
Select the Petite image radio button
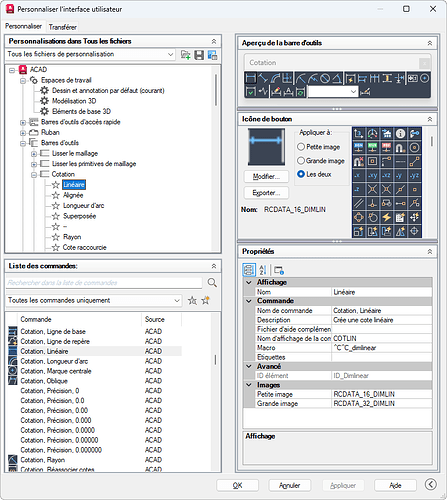pyautogui.click(x=301, y=147)
